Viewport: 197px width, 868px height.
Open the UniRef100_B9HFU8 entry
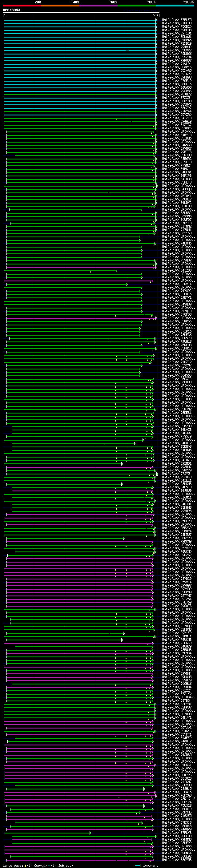point(177,30)
